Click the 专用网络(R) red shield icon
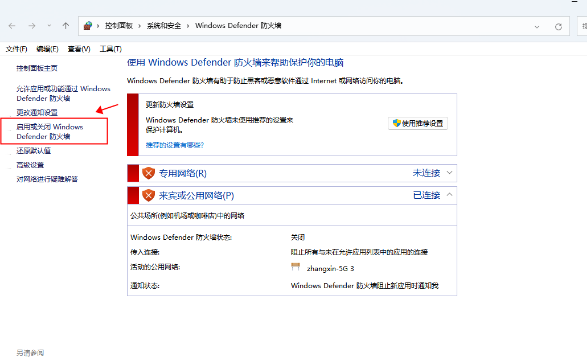The image size is (587, 364). pyautogui.click(x=149, y=173)
